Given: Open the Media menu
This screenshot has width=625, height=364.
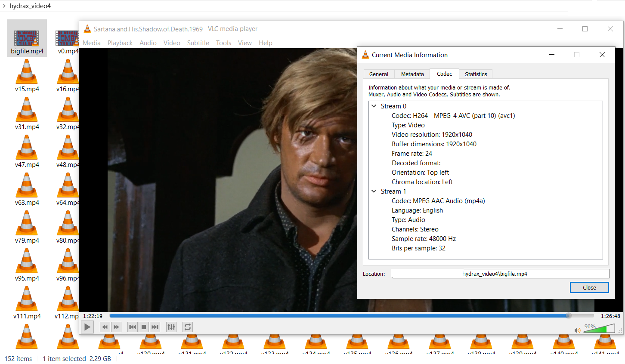Looking at the screenshot, I should [x=92, y=43].
